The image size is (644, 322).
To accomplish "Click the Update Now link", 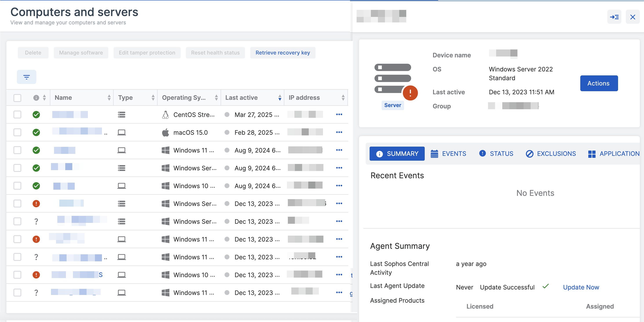I will coord(581,287).
